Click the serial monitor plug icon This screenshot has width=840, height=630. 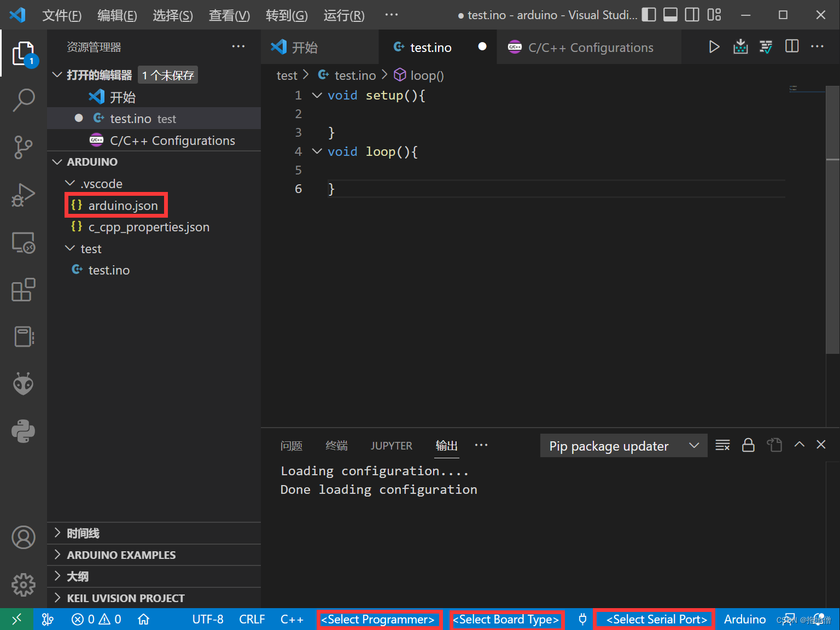pos(582,619)
